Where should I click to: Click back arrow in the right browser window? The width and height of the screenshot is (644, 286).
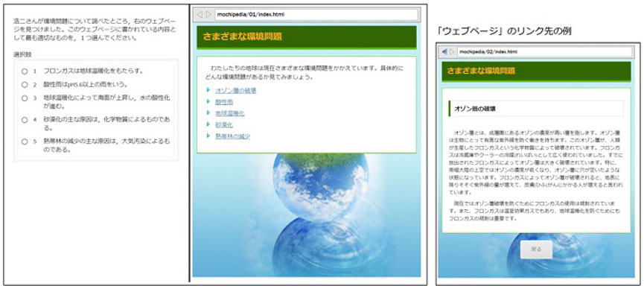pyautogui.click(x=444, y=52)
